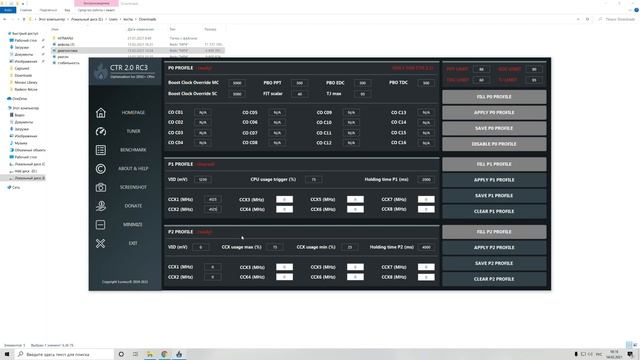The width and height of the screenshot is (640, 360).
Task: Select HOMEPAGE menu label in CTR
Action: click(x=133, y=113)
